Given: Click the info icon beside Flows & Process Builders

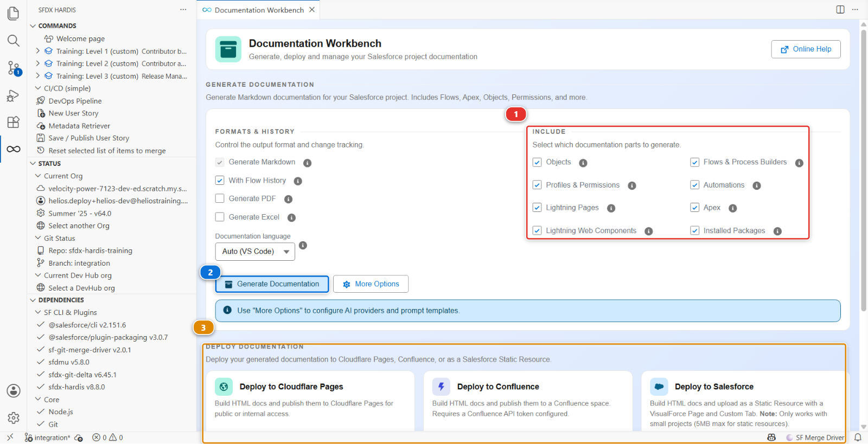Looking at the screenshot, I should click(x=799, y=163).
